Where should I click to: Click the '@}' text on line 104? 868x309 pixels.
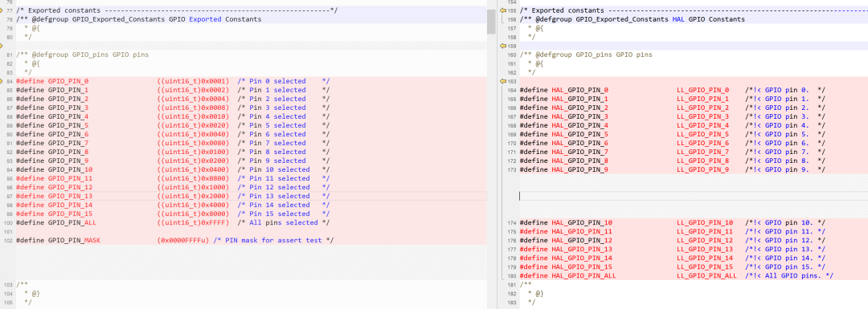[36, 294]
